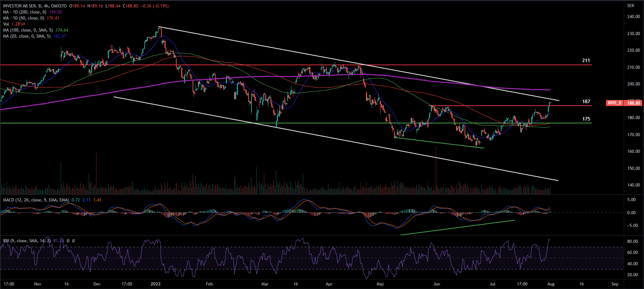Click the MACD indicator legend
644x289 pixels.
pyautogui.click(x=35, y=200)
